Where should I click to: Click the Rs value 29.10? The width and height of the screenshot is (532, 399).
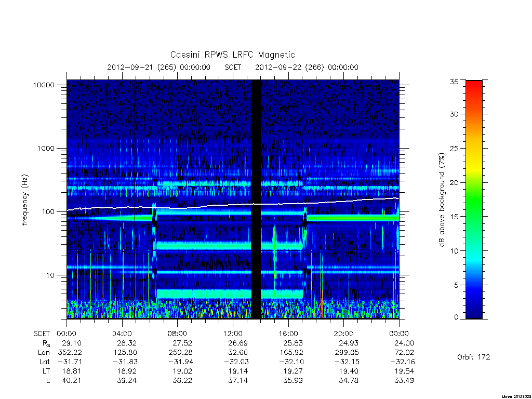click(x=72, y=343)
